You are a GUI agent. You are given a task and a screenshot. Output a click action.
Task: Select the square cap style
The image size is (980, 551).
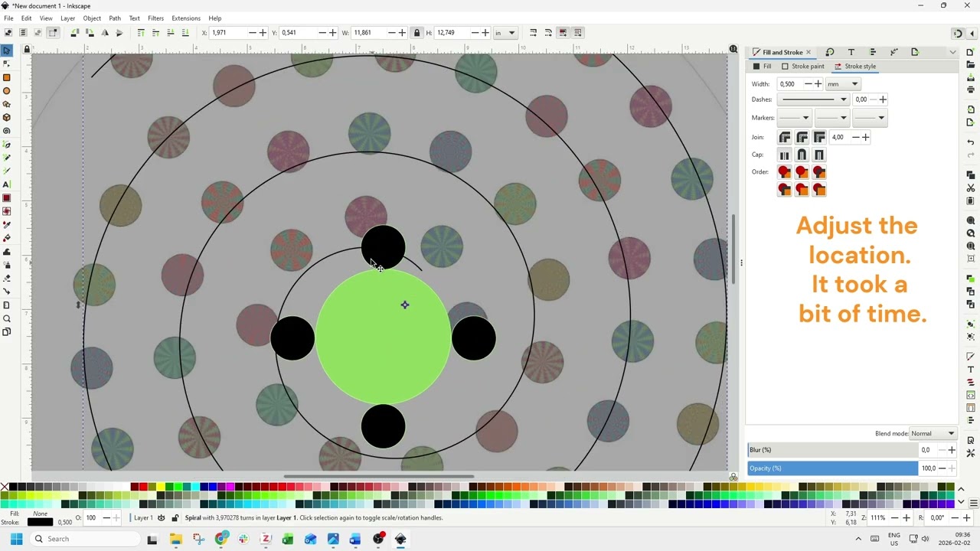tap(819, 155)
